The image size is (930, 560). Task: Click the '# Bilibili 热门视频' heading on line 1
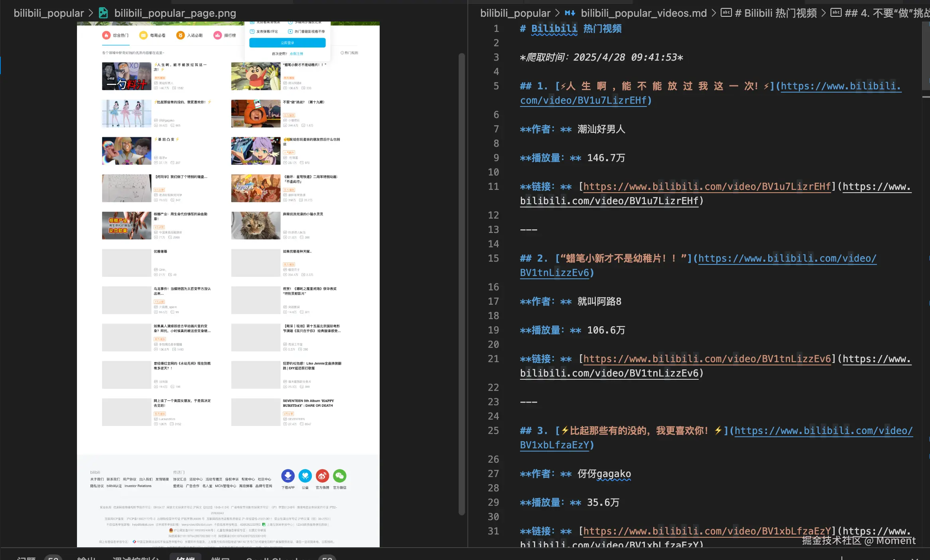tap(571, 29)
